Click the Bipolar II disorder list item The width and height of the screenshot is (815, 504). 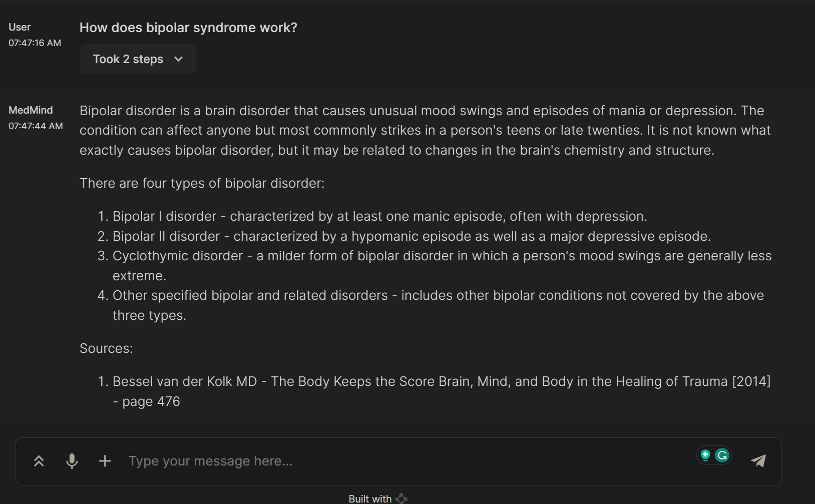coord(411,236)
